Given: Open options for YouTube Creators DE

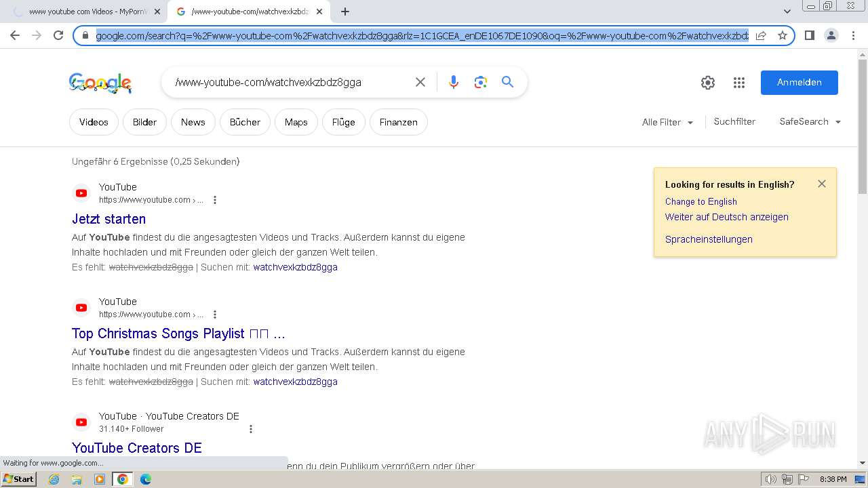Looking at the screenshot, I should 251,429.
